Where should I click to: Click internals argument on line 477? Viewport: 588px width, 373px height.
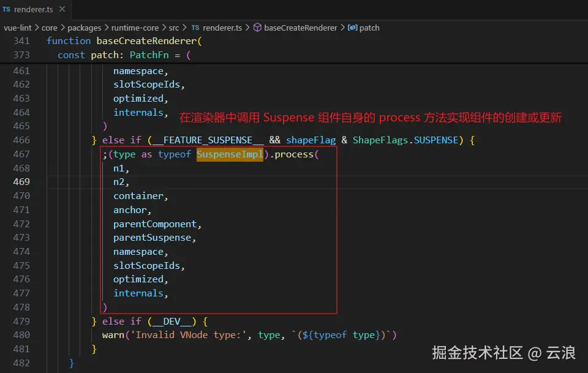click(x=138, y=293)
